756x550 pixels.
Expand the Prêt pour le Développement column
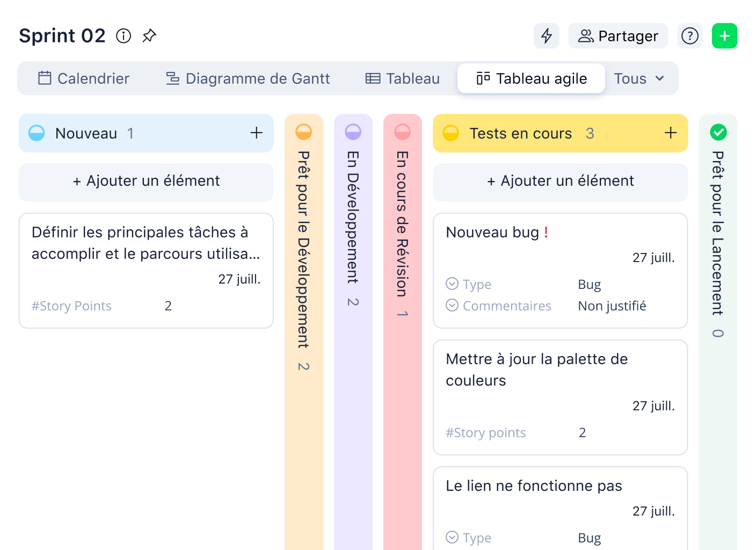(x=304, y=331)
